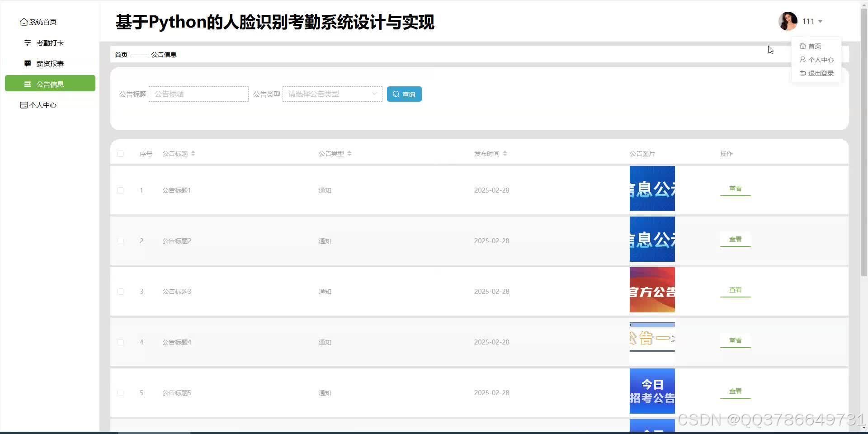Check the checkbox for 公告标题3 row
This screenshot has width=868, height=434.
[120, 292]
